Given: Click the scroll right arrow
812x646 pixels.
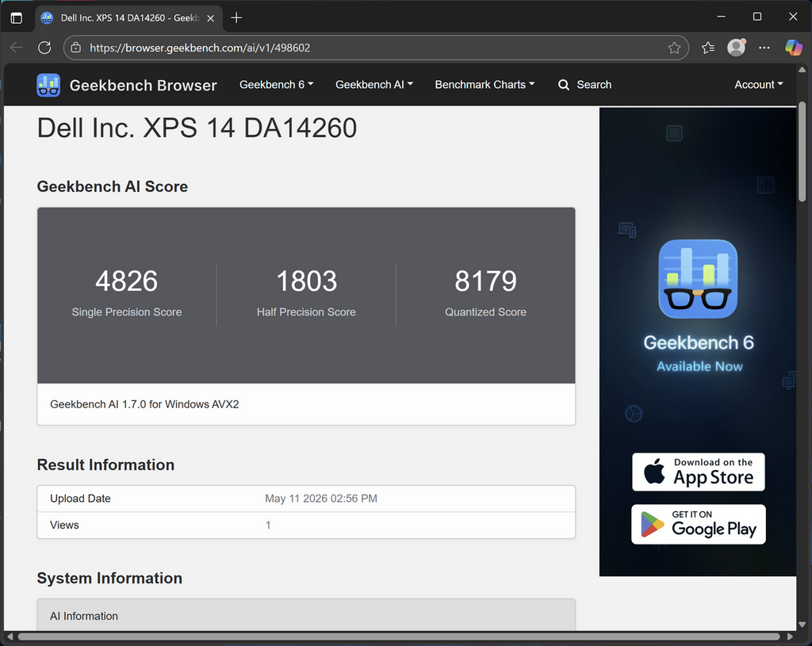Looking at the screenshot, I should pyautogui.click(x=790, y=636).
